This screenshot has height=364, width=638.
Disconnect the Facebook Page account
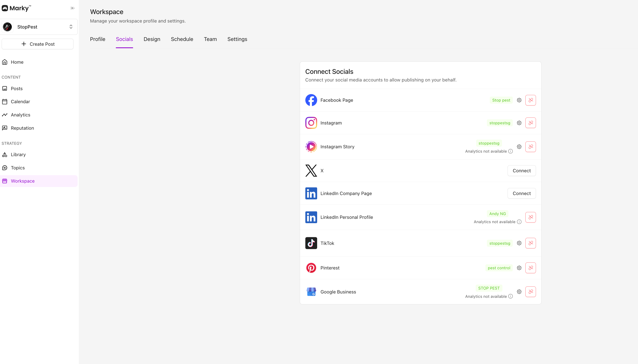point(530,100)
